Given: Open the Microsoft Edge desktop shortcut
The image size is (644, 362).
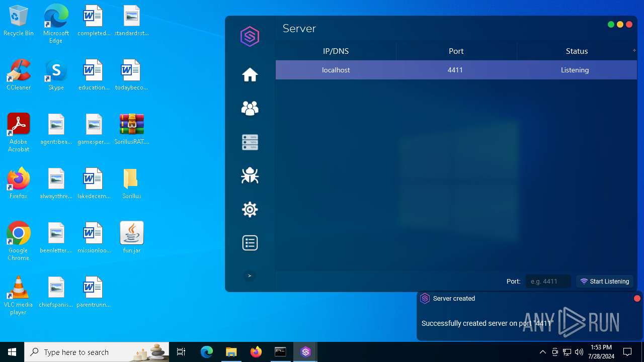Looking at the screenshot, I should point(56,24).
